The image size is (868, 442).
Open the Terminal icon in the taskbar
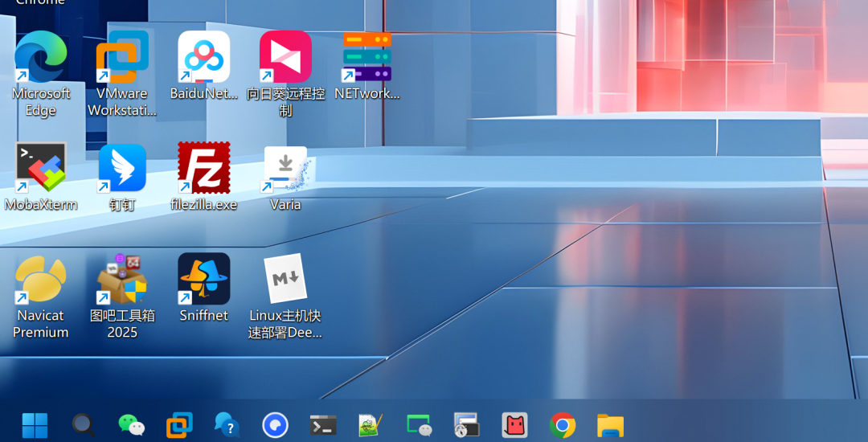[x=323, y=425]
